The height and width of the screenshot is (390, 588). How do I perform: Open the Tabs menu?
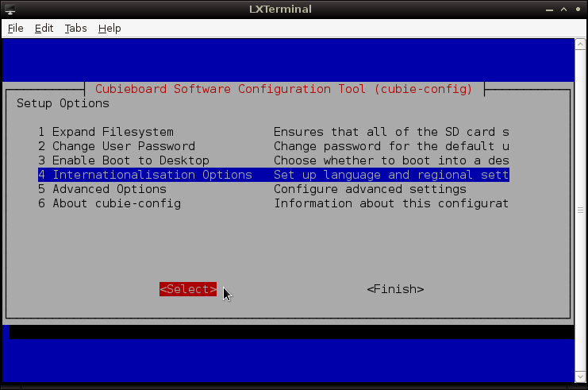pyautogui.click(x=75, y=28)
